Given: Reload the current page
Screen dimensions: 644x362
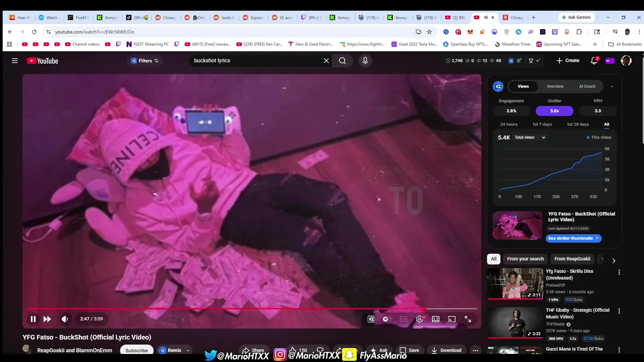Looking at the screenshot, I should tap(34, 32).
